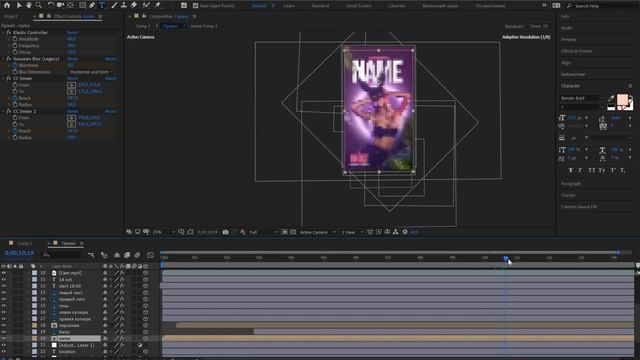
Task: Select the Pen tool
Action: (x=92, y=5)
